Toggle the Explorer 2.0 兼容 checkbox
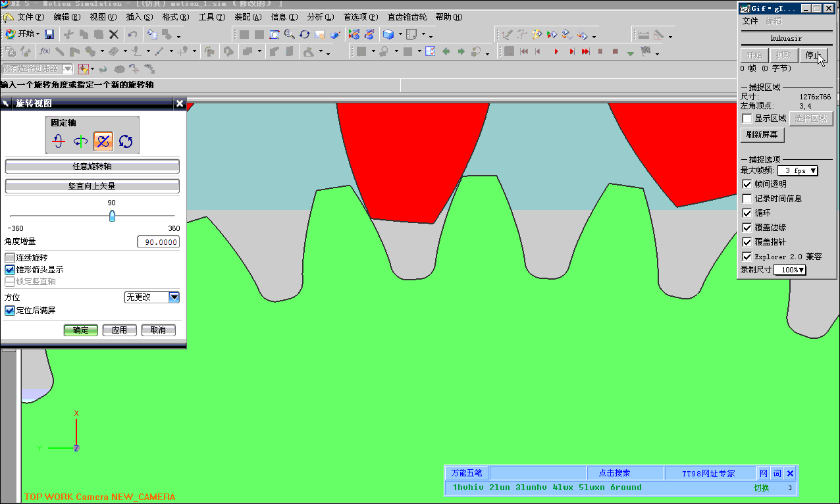 [x=747, y=257]
